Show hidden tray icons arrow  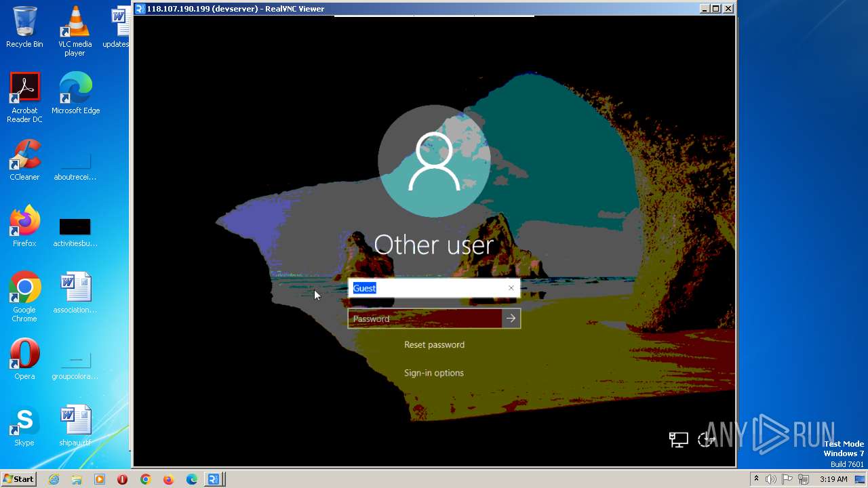756,479
